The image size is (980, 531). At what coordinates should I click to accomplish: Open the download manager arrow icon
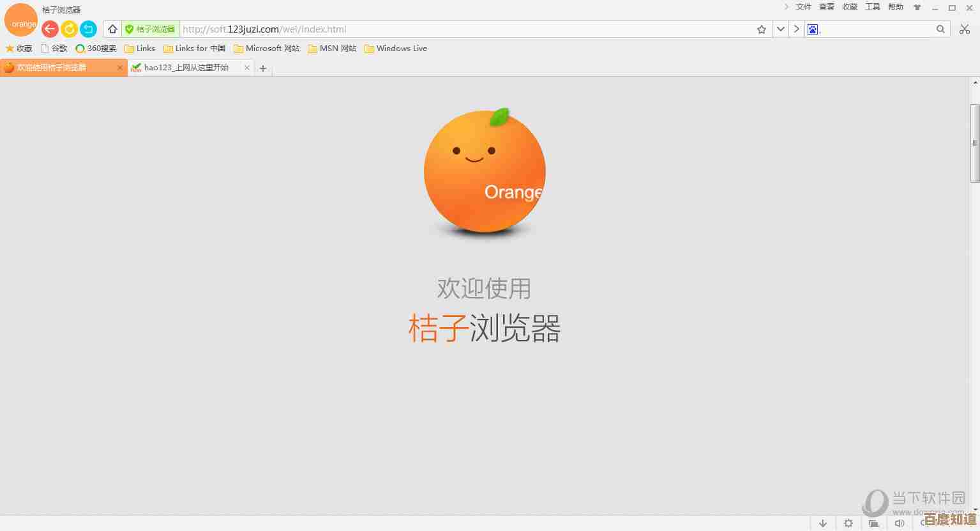pos(823,523)
